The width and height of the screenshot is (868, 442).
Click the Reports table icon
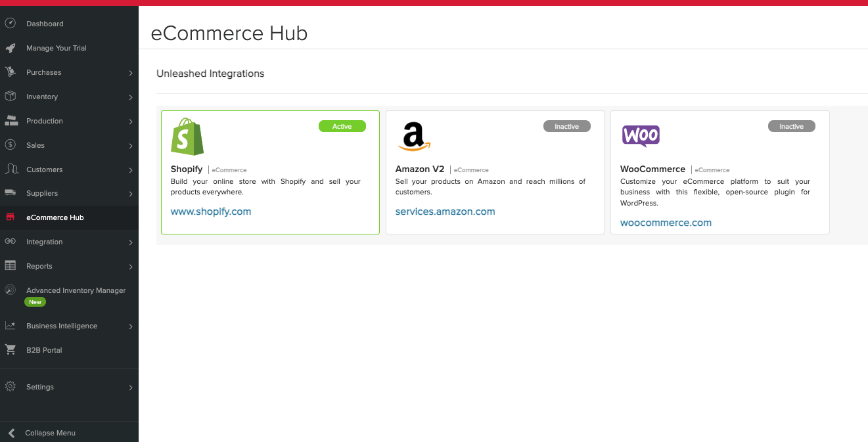(10, 266)
